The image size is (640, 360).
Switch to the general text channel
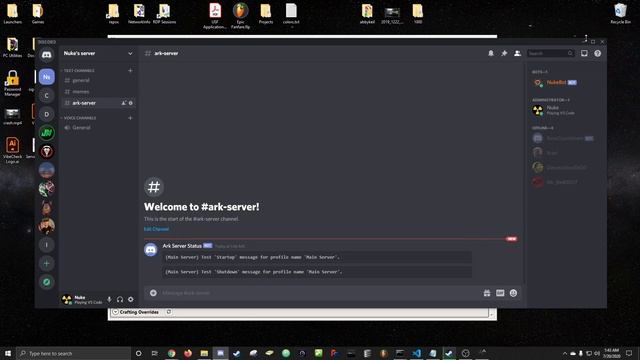point(97,80)
